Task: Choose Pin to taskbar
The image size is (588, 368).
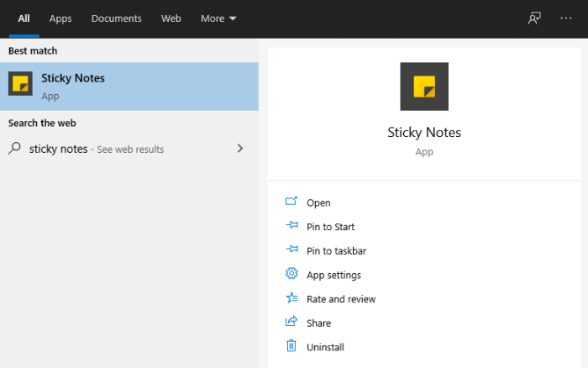Action: [336, 250]
